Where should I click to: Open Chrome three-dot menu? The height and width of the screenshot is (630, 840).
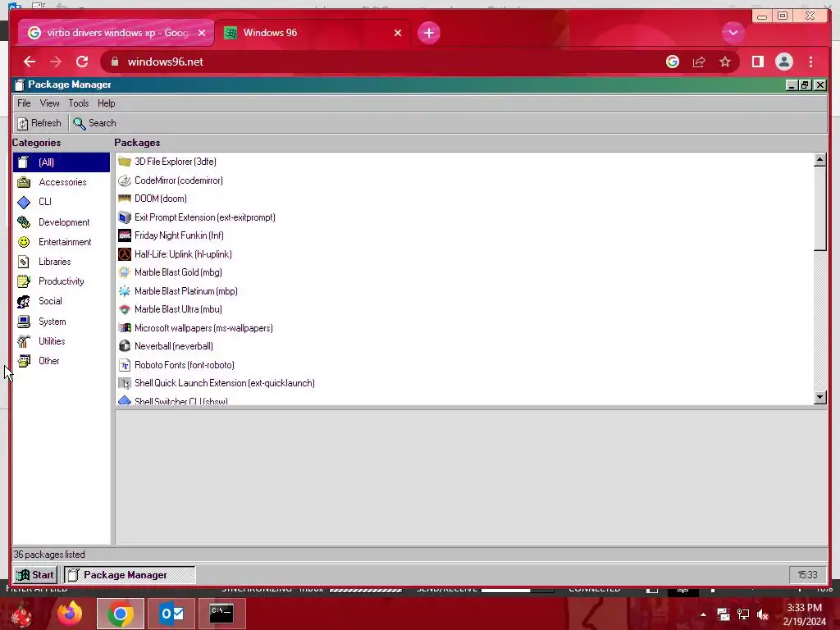(810, 62)
